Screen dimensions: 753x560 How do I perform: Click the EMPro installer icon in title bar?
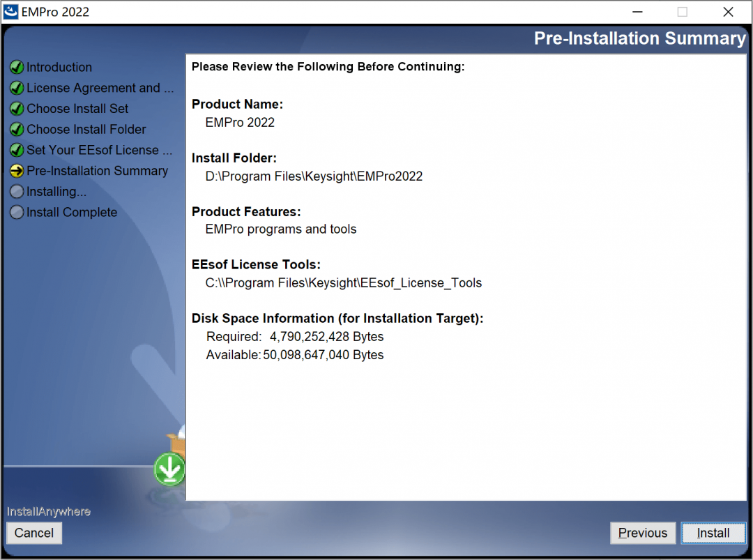click(12, 12)
